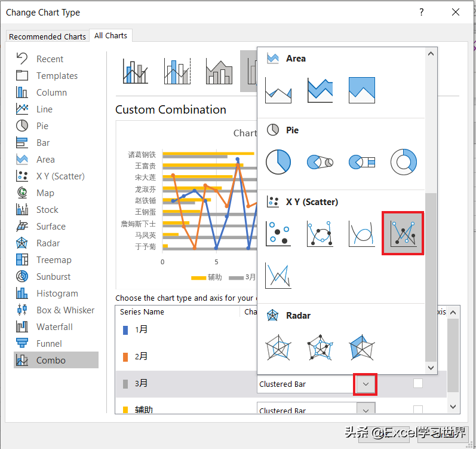Select Combo in the chart type list
Viewport: 476px width, 449px height.
[x=56, y=361]
